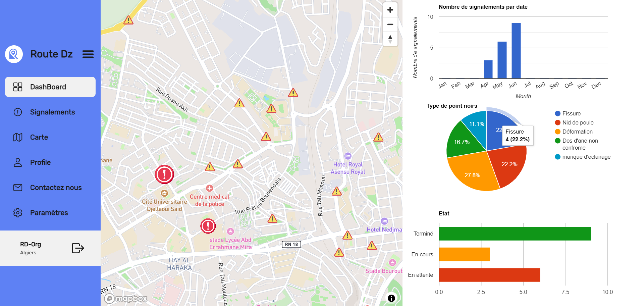This screenshot has height=306, width=644.
Task: Open the DashBoard menu item
Action: click(50, 87)
